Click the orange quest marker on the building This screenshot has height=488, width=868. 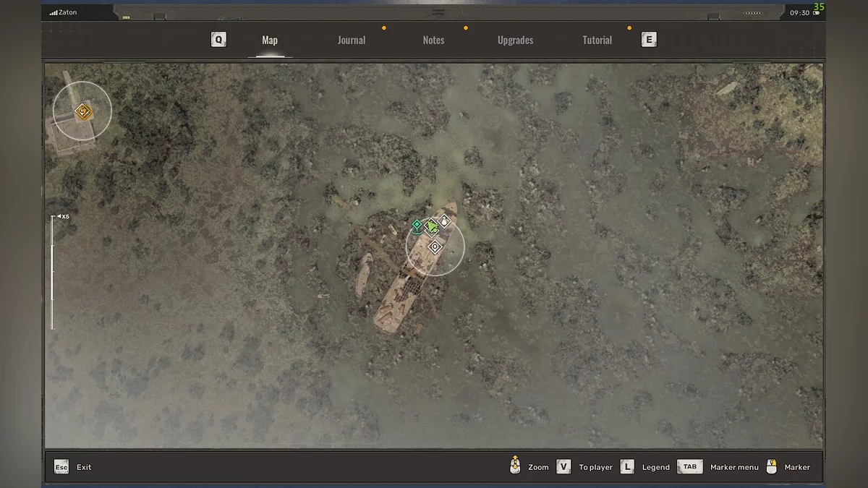[x=82, y=111]
